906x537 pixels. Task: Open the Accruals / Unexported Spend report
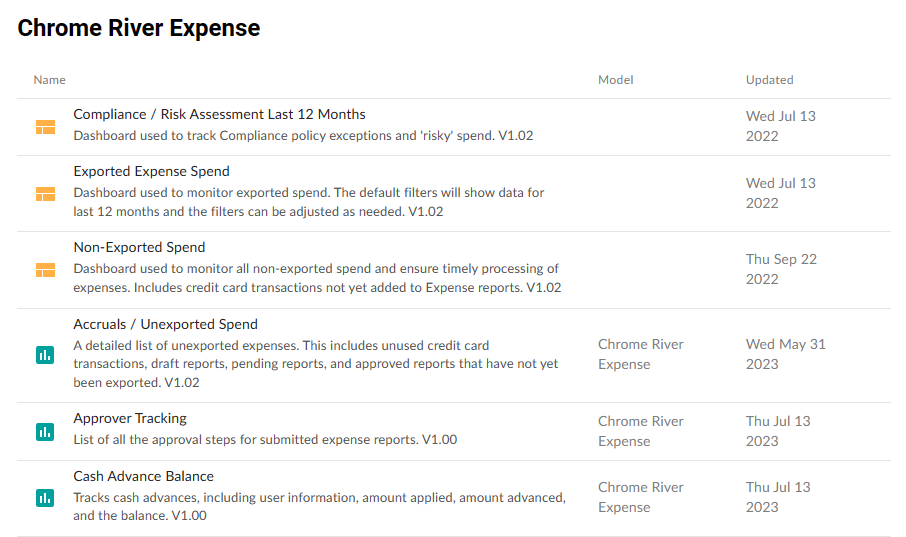pos(165,324)
